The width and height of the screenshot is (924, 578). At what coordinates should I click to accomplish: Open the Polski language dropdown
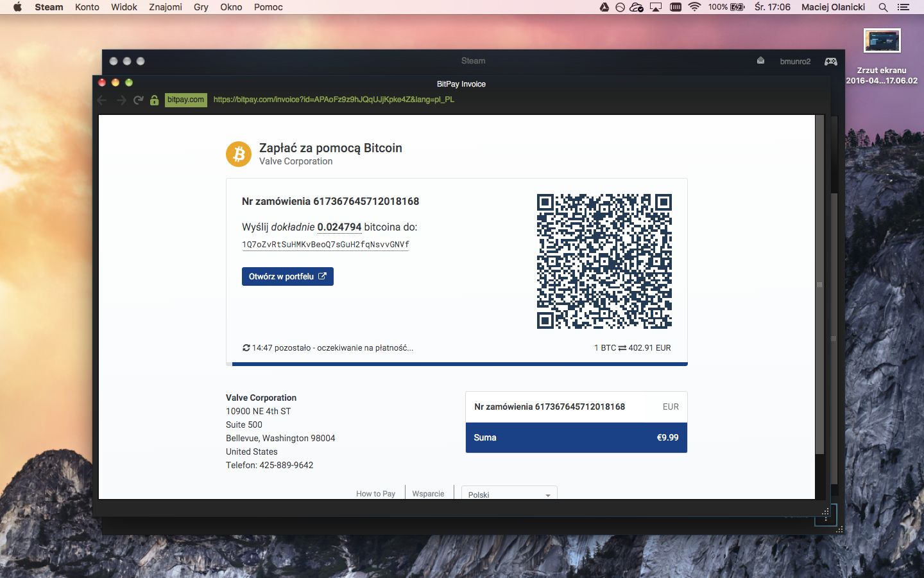pos(509,493)
